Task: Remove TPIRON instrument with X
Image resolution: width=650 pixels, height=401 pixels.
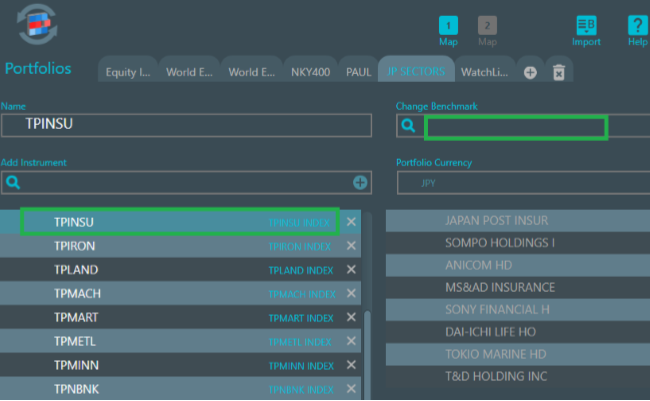Action: 351,246
